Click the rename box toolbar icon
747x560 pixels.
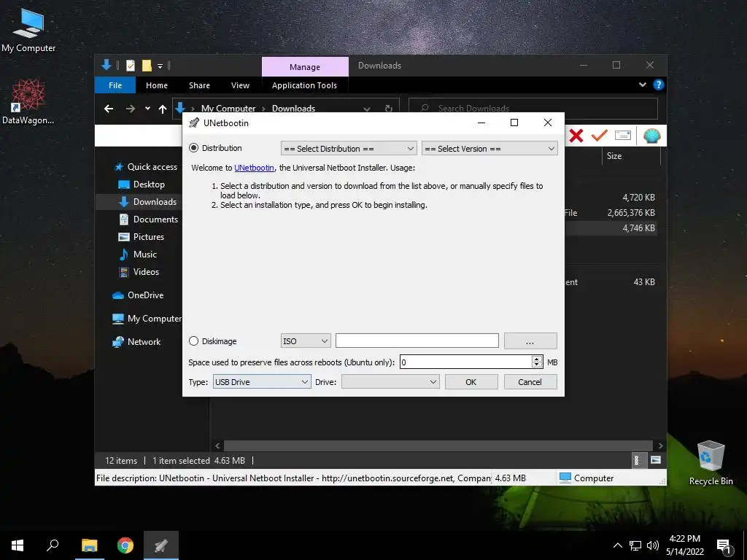coord(623,136)
